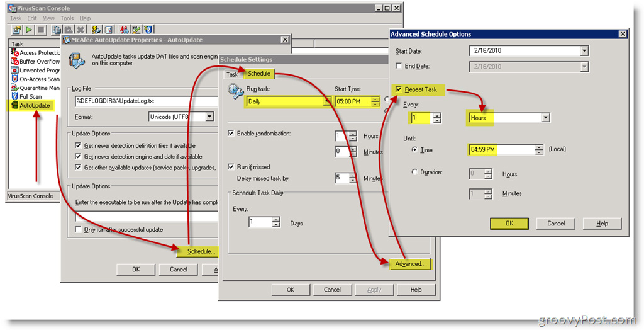Click Cancel in AutoUpdate Properties dialog
This screenshot has width=644, height=330.
179,270
